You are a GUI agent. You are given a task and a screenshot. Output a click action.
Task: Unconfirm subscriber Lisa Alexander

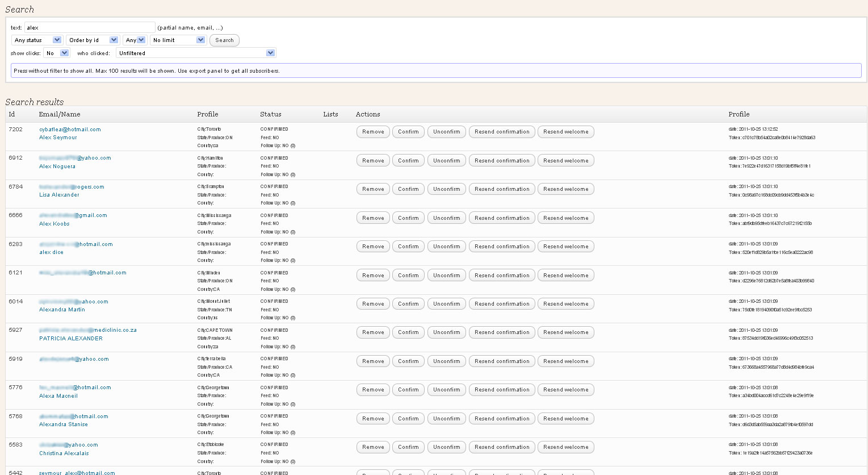[446, 189]
